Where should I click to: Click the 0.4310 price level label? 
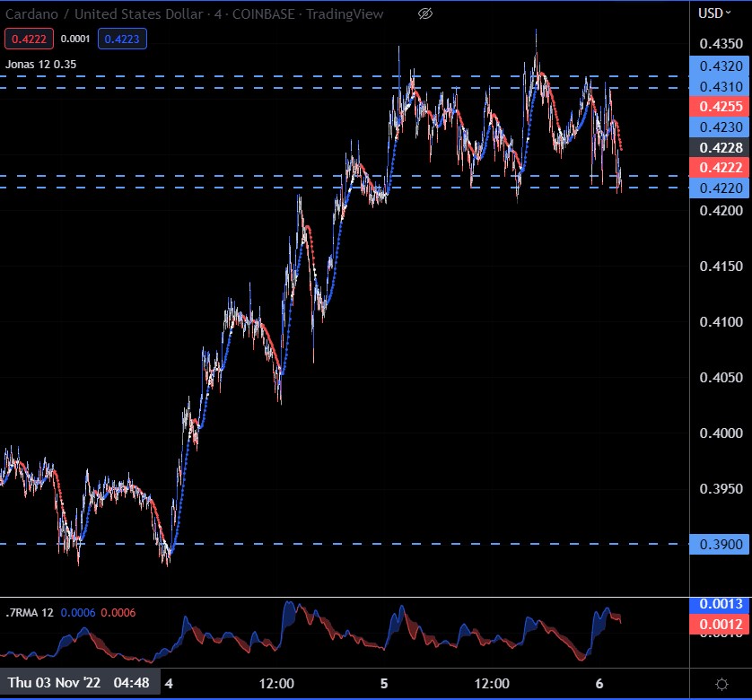721,86
